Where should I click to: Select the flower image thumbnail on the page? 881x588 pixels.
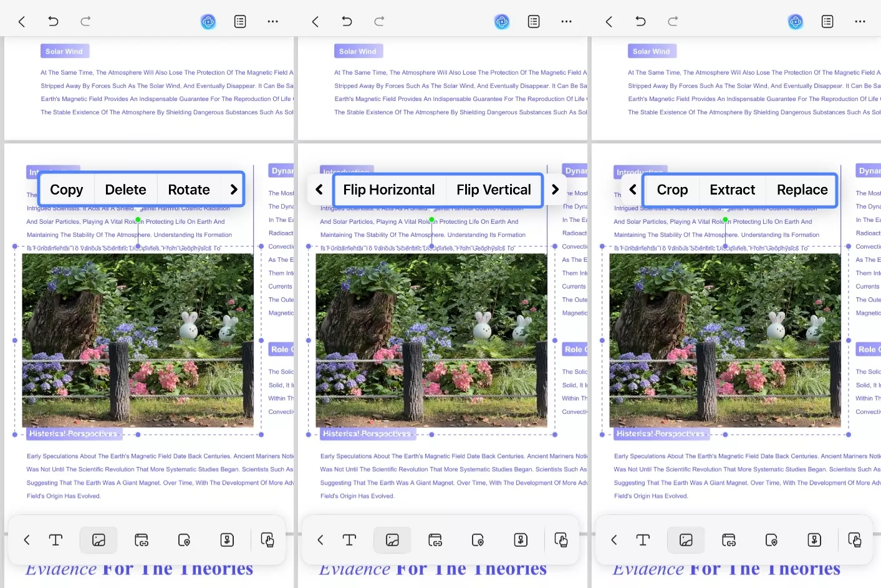(x=137, y=340)
